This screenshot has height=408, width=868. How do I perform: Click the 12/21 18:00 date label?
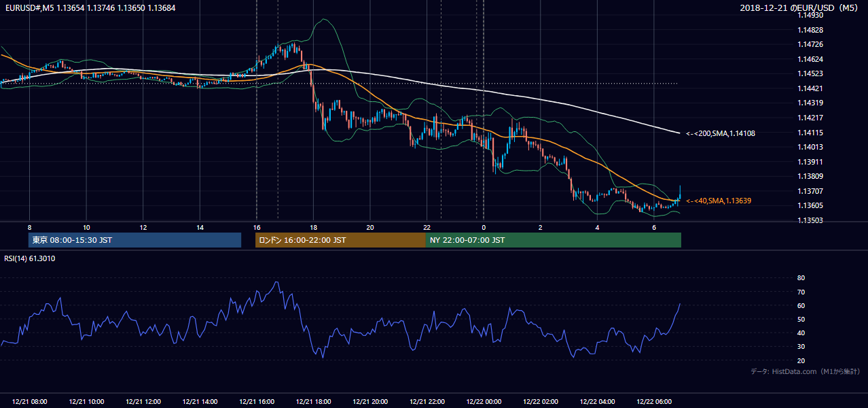(314, 402)
